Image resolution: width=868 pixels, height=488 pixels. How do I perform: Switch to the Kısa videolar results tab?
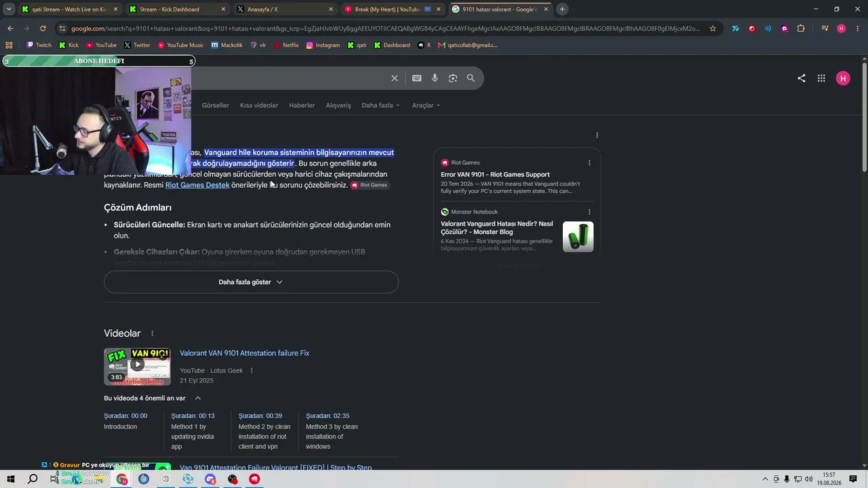259,105
